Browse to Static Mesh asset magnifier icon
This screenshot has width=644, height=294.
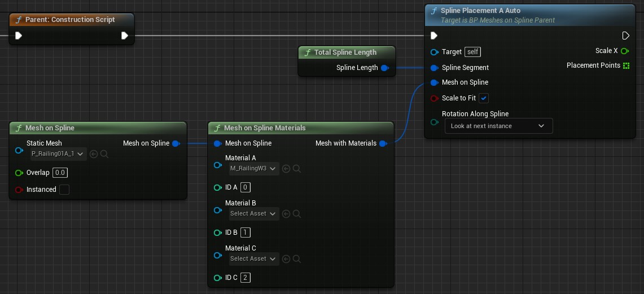[104, 154]
